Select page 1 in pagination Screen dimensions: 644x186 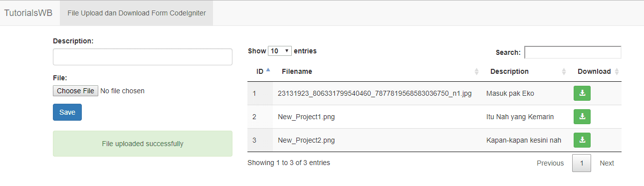point(582,163)
